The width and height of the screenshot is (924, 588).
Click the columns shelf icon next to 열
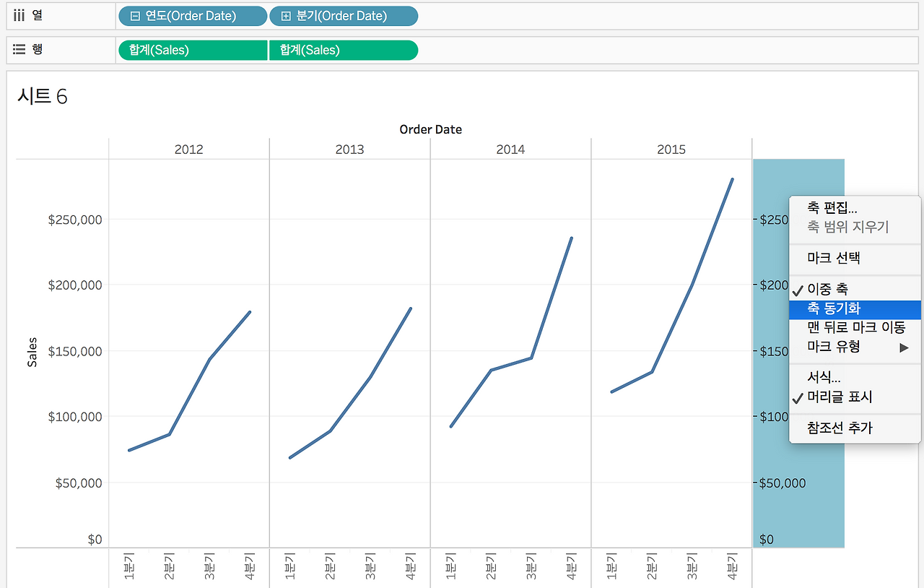click(19, 15)
